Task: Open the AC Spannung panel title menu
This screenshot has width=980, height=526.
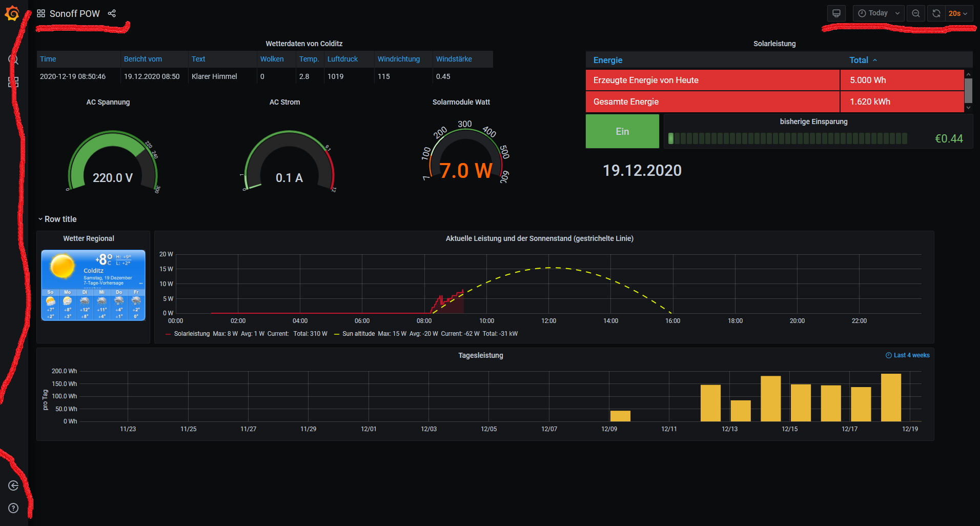Action: click(108, 102)
